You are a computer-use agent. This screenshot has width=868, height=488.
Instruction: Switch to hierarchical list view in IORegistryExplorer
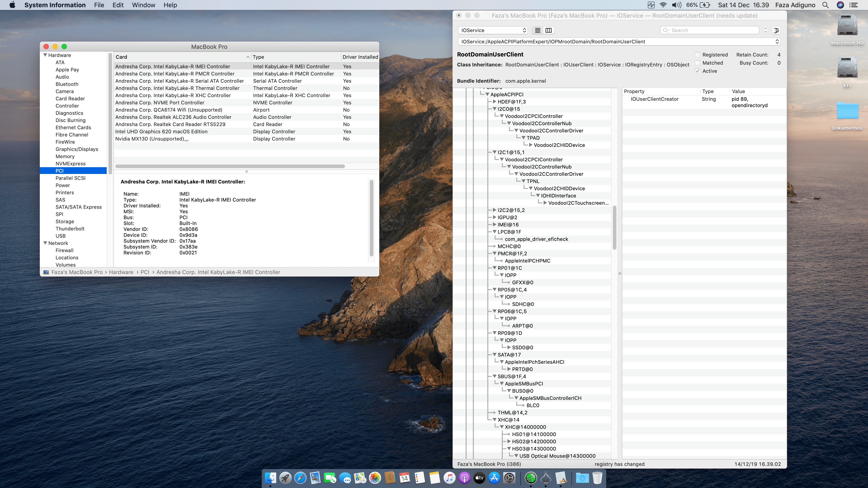538,30
